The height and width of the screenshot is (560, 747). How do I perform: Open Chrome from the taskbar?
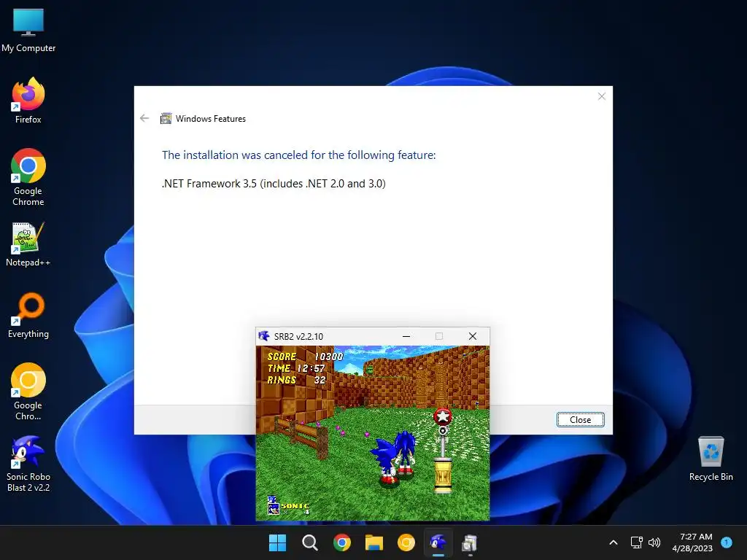[342, 542]
